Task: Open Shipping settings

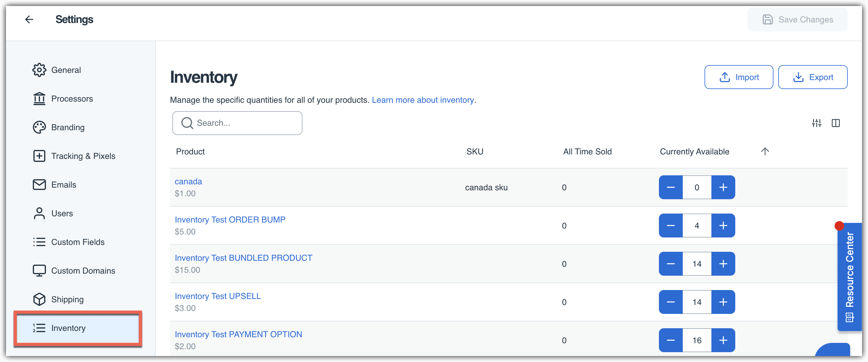Action: tap(67, 299)
